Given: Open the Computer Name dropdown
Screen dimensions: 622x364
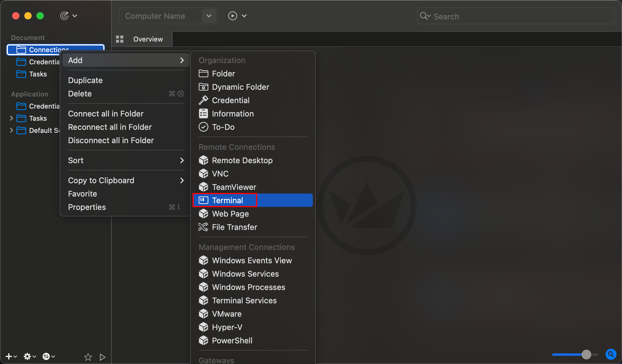Looking at the screenshot, I should pos(209,16).
